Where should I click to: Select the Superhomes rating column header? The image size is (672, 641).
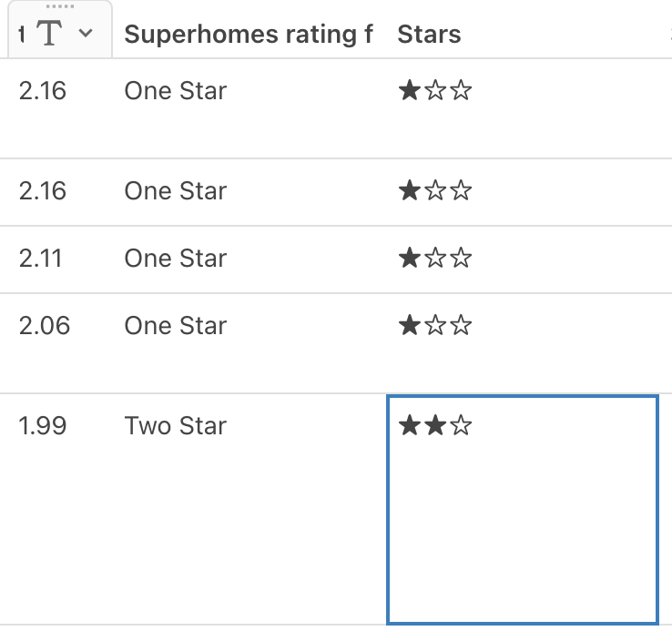coord(249,35)
